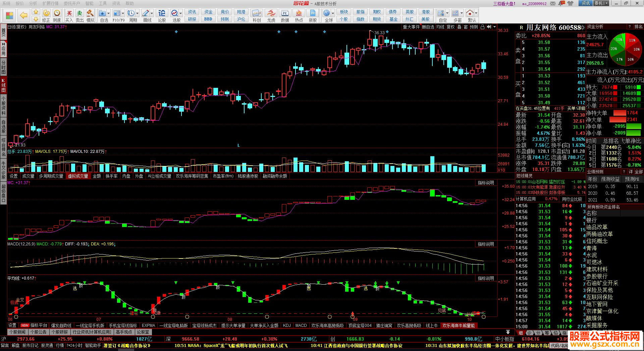Screen dimensions: 644x351
Task: Click the 指标说明 button in MACD panel
Action: point(486,244)
